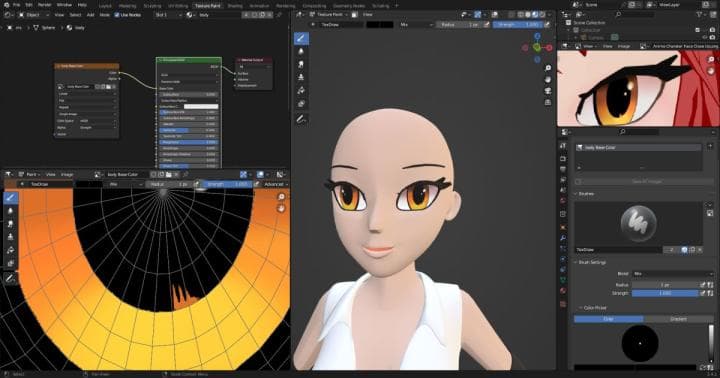Viewport: 720px width, 378px height.
Task: Switch to the Sculpting workspace tab
Action: pos(152,6)
